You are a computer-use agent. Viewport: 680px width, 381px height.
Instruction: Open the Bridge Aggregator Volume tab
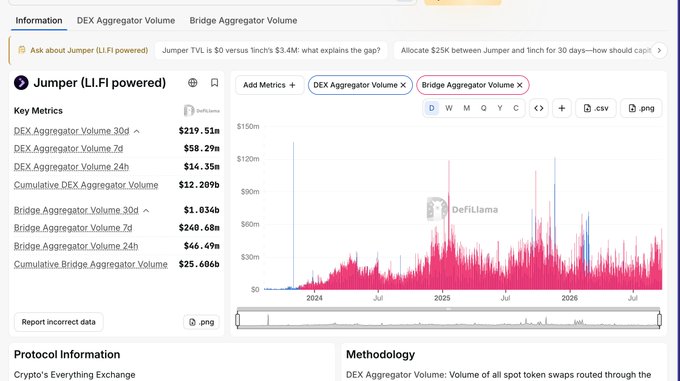(243, 20)
